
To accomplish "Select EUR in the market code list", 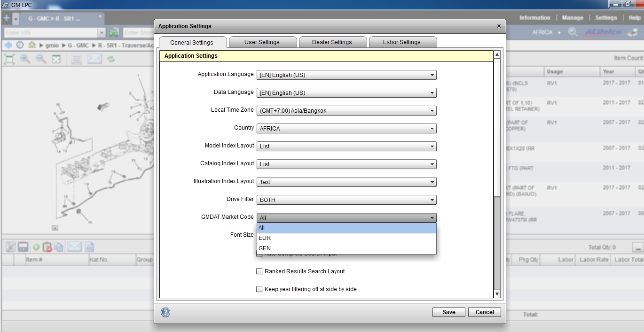I will coord(346,238).
